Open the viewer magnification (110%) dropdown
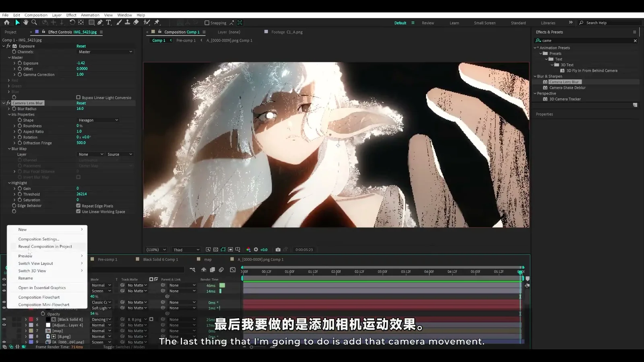The width and height of the screenshot is (644, 362). (x=156, y=250)
